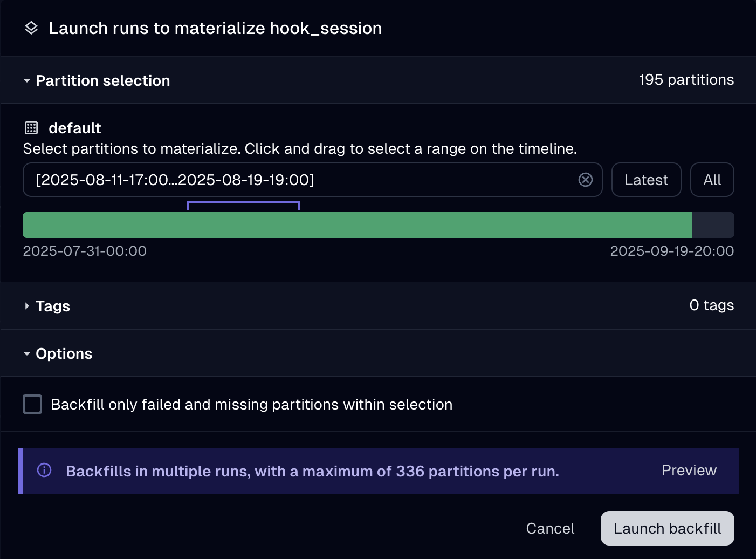This screenshot has width=756, height=559.
Task: Cancel the materialize dialog
Action: pos(550,528)
